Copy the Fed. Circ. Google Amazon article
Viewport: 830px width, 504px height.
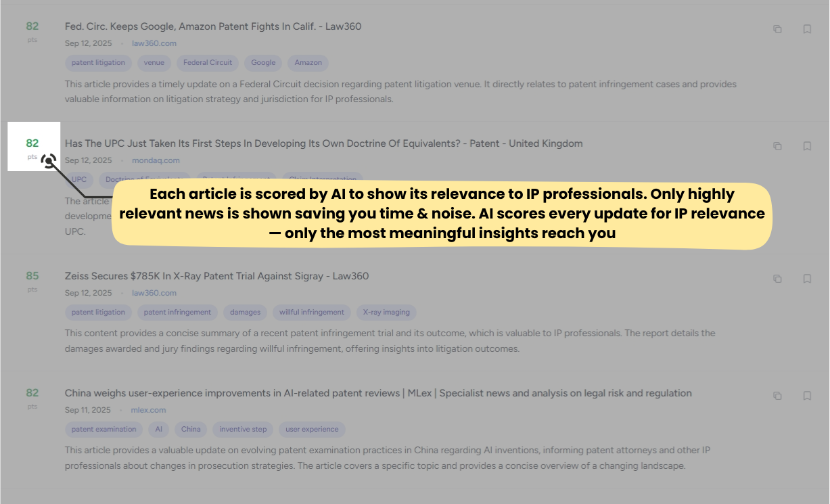click(x=777, y=29)
